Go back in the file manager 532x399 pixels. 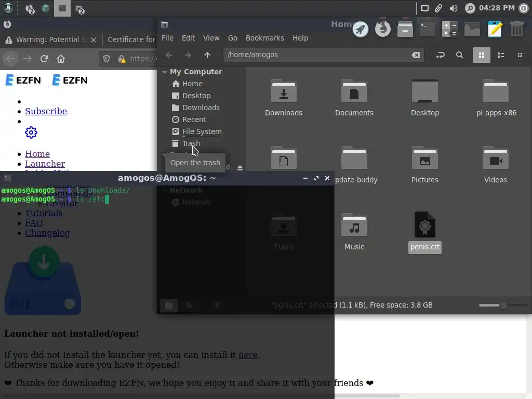(169, 55)
